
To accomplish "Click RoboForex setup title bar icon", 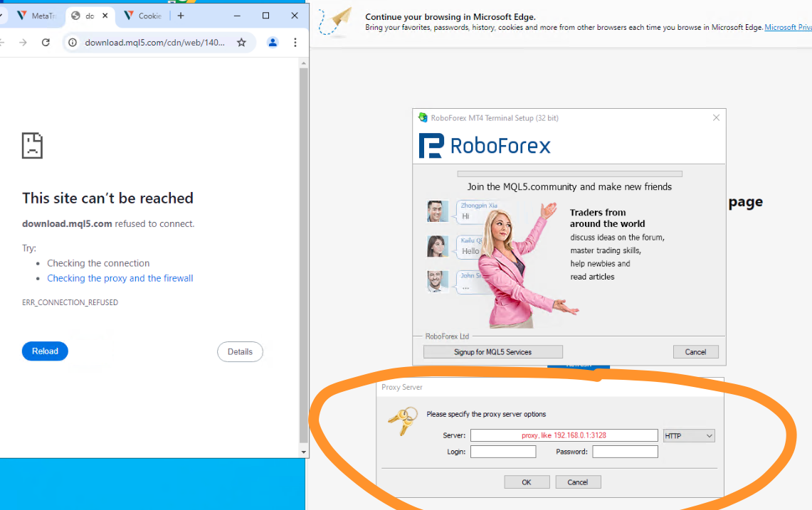I will 423,117.
